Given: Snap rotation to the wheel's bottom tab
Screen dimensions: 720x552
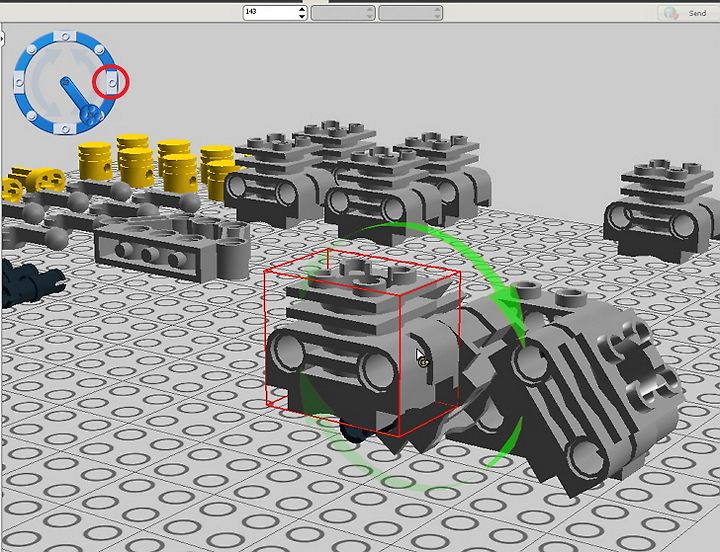Looking at the screenshot, I should (x=65, y=129).
